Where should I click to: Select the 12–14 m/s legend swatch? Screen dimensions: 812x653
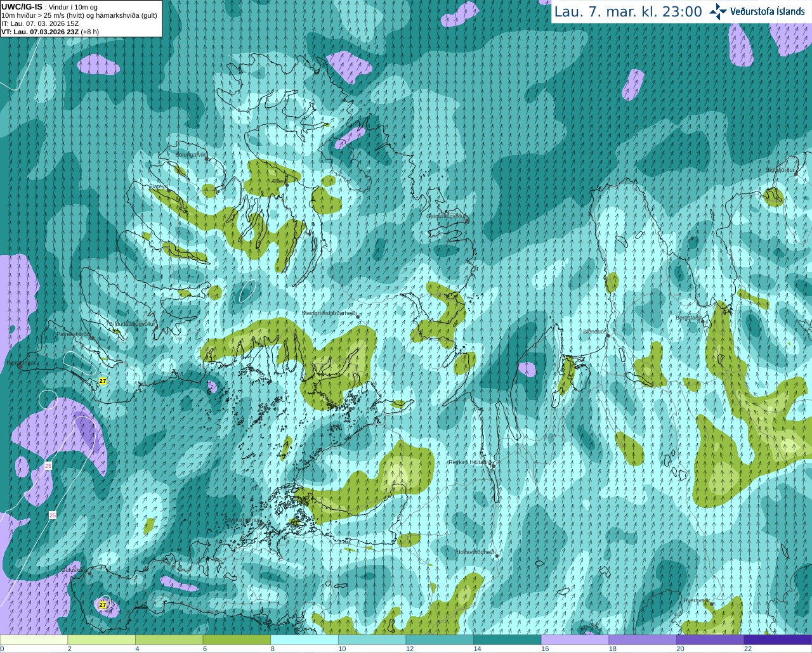click(440, 640)
